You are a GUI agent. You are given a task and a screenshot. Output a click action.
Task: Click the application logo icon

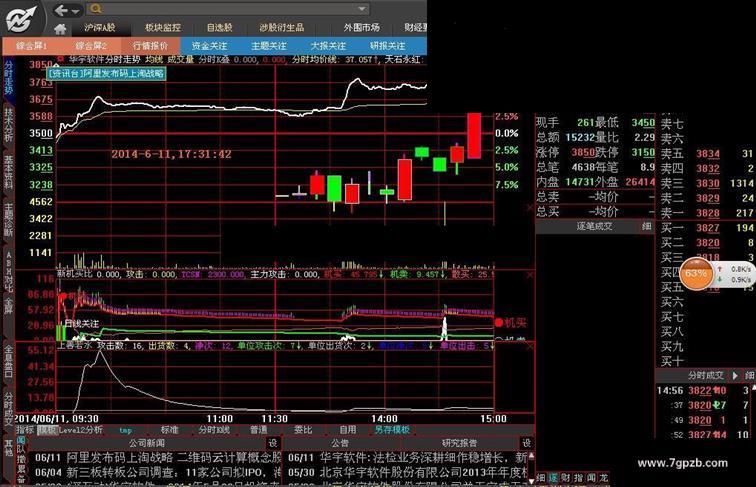coord(21,20)
